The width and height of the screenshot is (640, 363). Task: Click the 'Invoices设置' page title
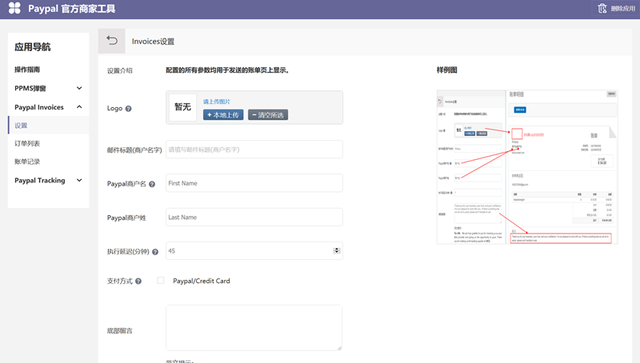click(x=153, y=41)
